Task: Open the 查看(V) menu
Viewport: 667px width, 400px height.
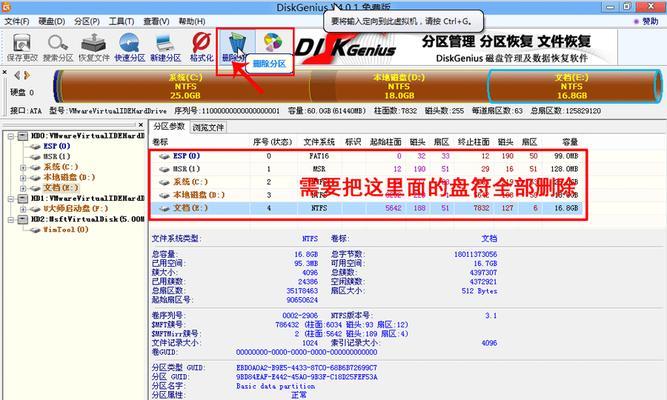Action: pyautogui.click(x=156, y=21)
